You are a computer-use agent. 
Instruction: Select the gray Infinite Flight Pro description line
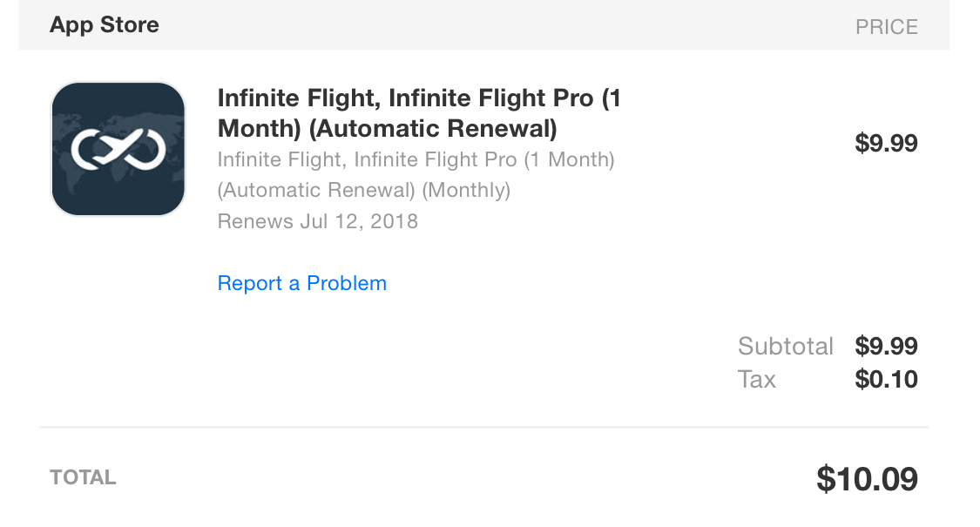416,160
